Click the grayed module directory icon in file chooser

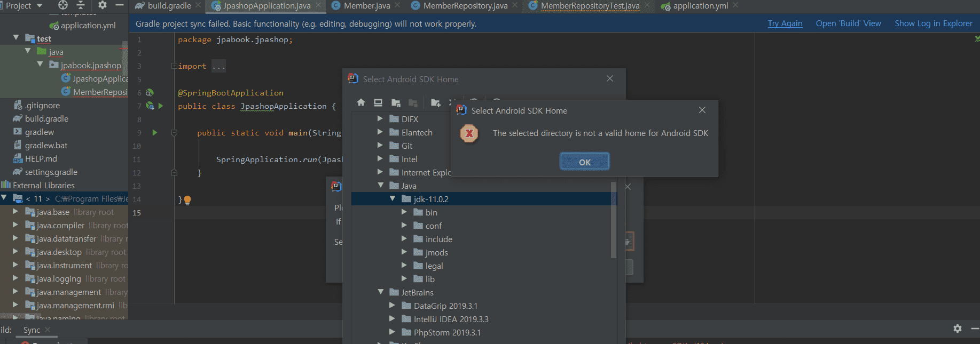[413, 102]
